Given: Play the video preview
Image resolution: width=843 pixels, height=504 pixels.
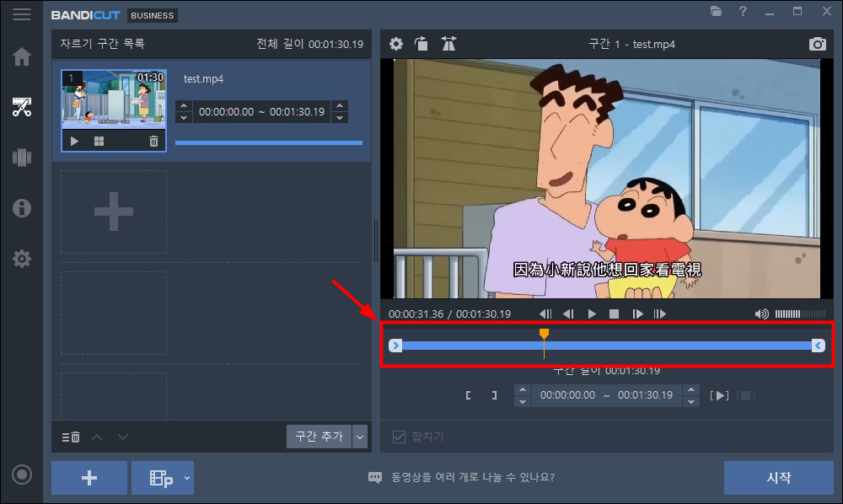Looking at the screenshot, I should (592, 314).
